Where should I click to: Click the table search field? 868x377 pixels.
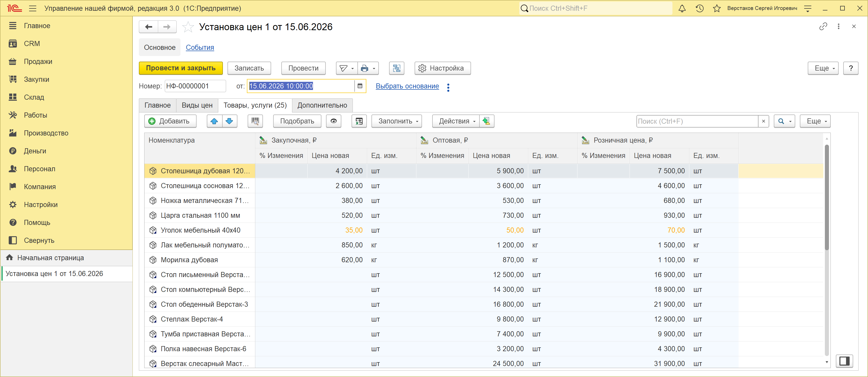(x=697, y=121)
